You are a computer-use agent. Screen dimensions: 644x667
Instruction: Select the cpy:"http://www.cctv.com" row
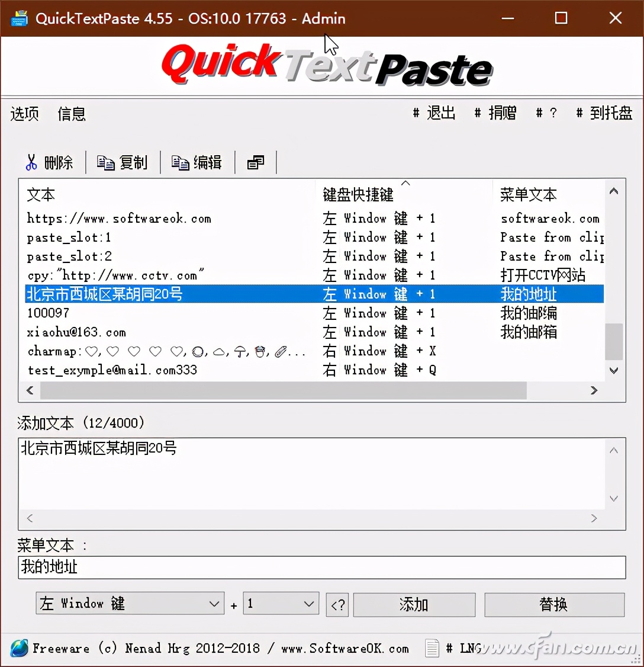pyautogui.click(x=314, y=275)
